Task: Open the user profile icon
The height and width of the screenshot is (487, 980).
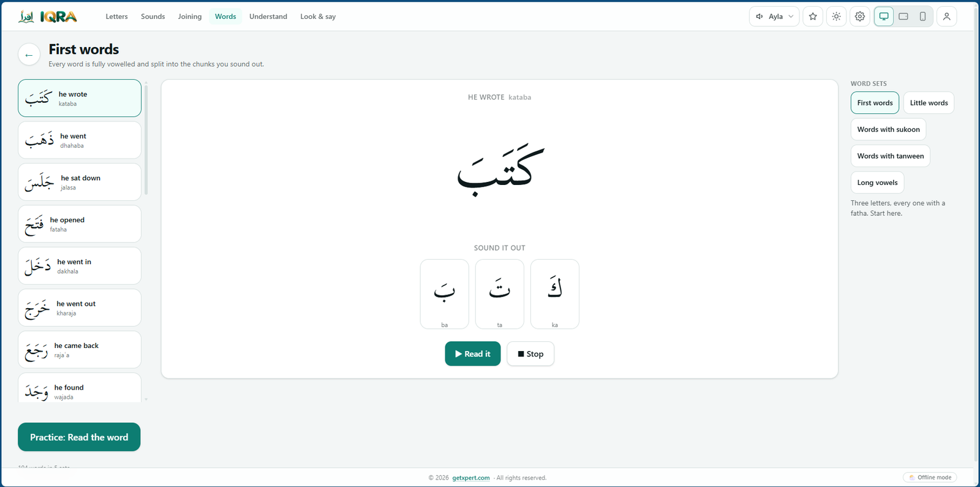Action: (946, 17)
